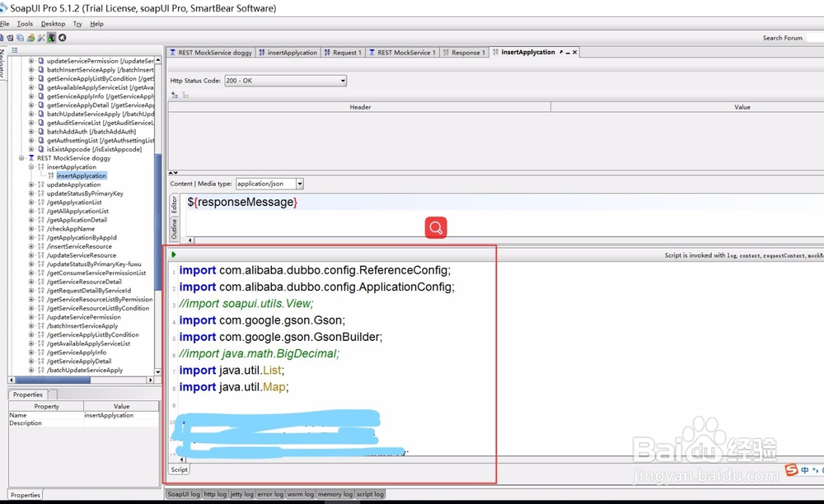Click the navigator horizontal scrollbar thumb

[x=53, y=380]
